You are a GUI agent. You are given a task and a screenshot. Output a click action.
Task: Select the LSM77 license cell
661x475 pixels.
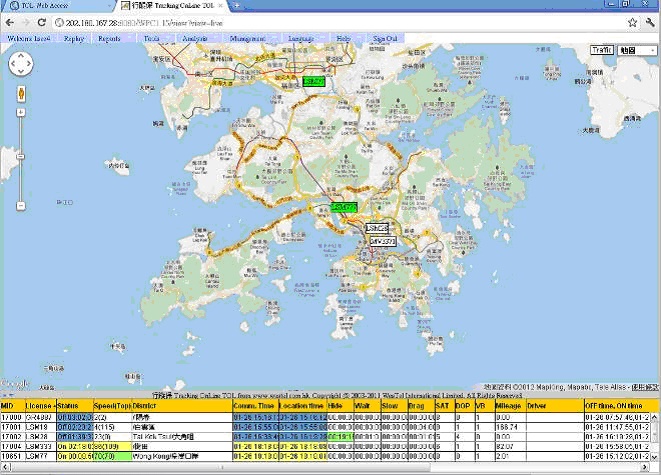pos(40,456)
